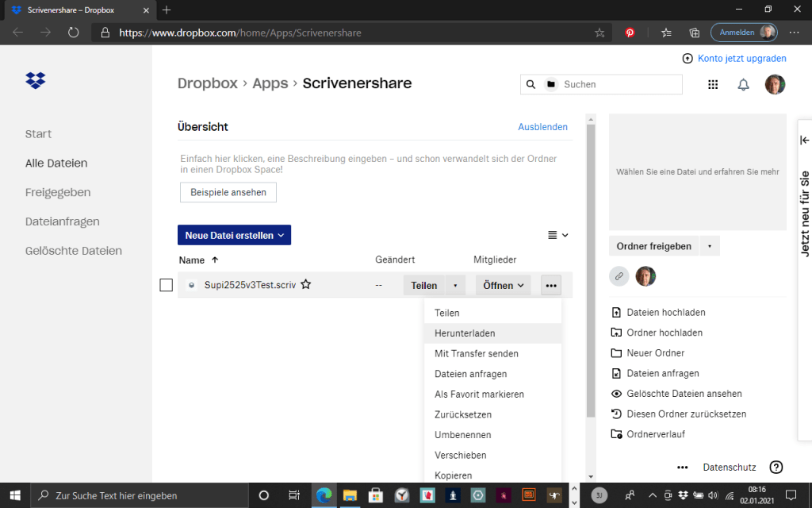Expand the list view options dropdown
Viewport: 812px width, 508px height.
pos(558,235)
